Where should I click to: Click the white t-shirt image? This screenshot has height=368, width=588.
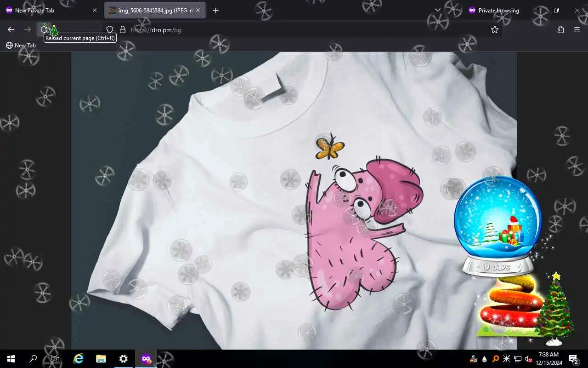294,201
